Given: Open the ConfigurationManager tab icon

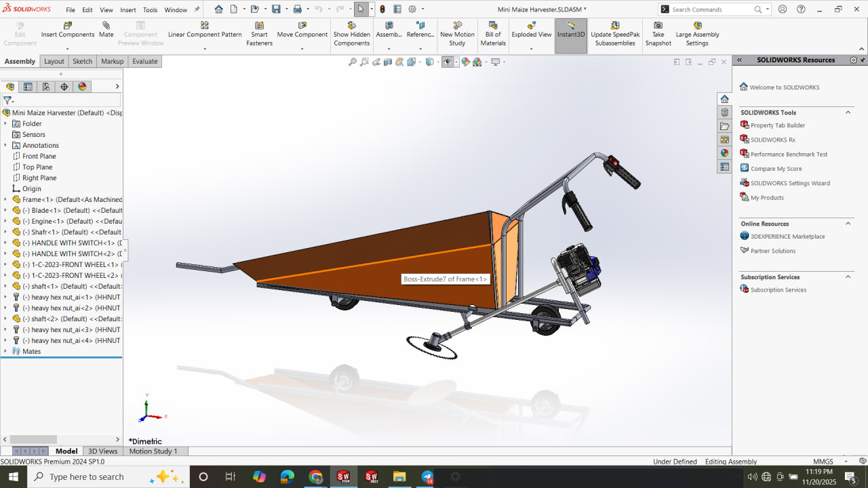Looking at the screenshot, I should click(x=46, y=87).
